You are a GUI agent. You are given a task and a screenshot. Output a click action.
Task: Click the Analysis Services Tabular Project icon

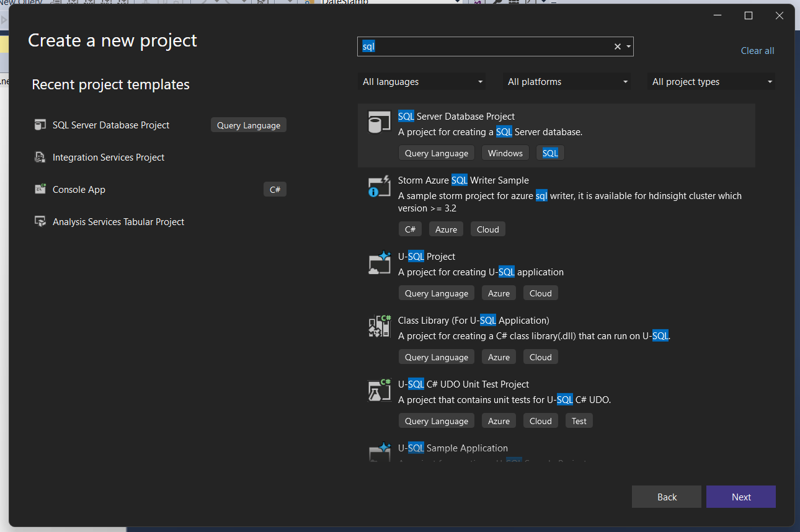point(40,222)
